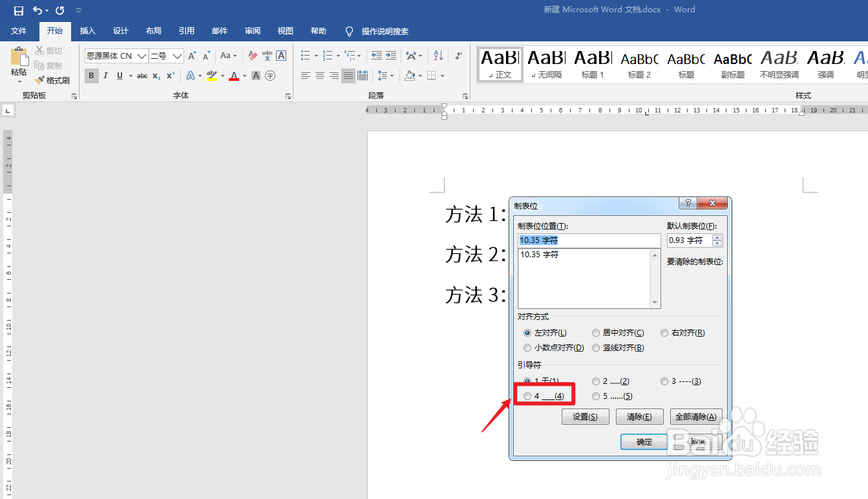Center the paragraph text
Screen dimensions: 868x499
click(320, 76)
